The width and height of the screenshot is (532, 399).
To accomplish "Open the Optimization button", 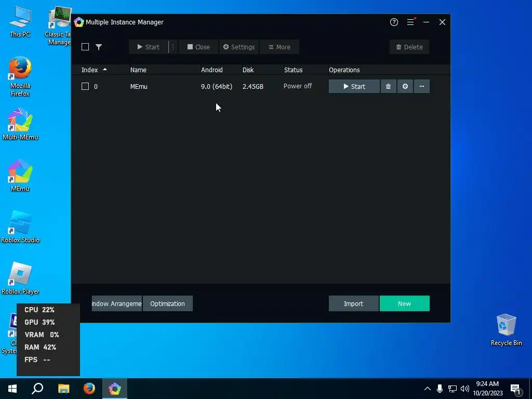I will [x=168, y=303].
